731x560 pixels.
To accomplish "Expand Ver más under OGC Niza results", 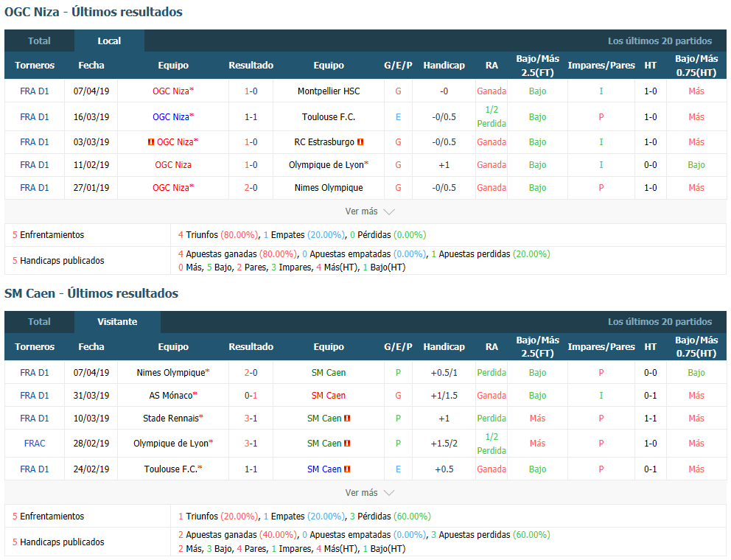I will 370,211.
